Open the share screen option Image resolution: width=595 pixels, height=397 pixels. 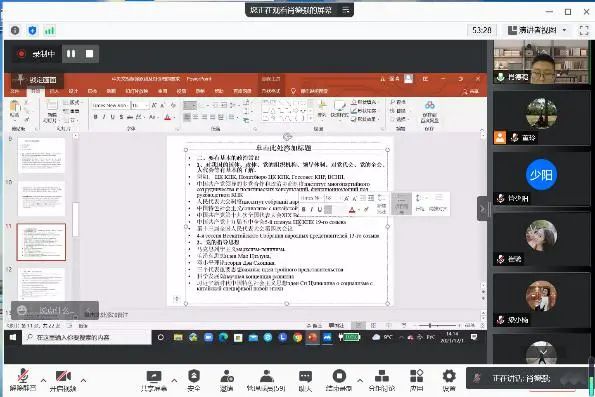pos(154,380)
